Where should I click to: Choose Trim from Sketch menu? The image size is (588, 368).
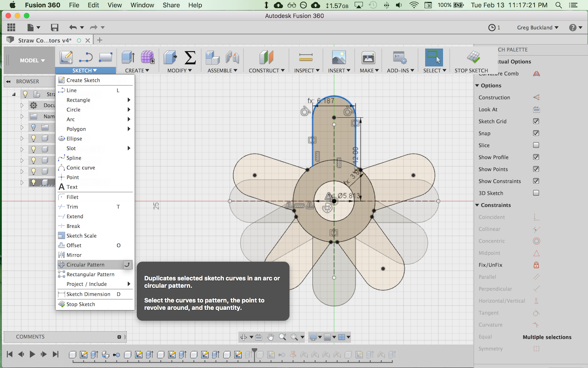pos(95,207)
